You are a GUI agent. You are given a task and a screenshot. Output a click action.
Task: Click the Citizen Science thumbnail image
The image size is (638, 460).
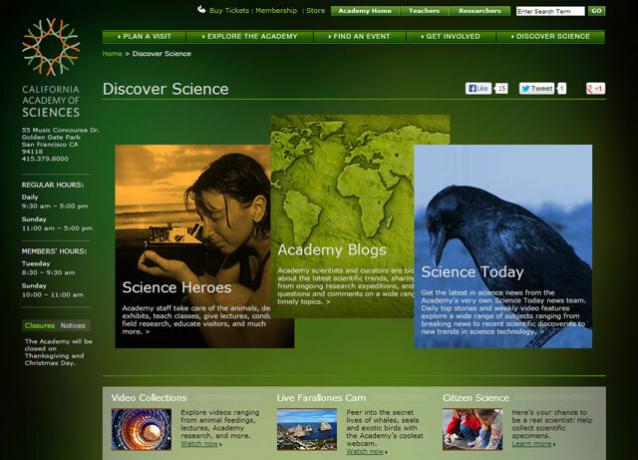pos(472,429)
